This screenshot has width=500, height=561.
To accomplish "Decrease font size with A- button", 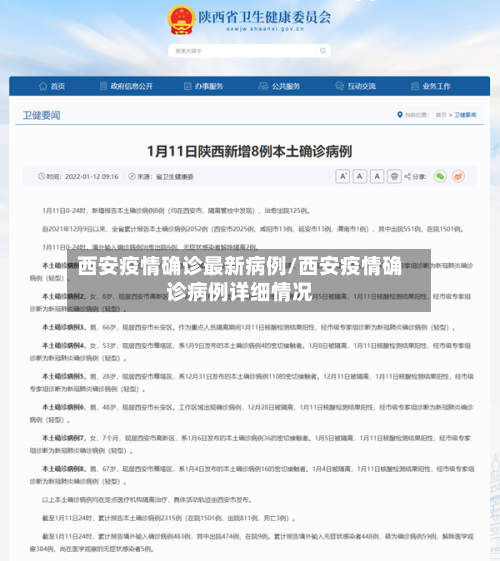I will point(360,176).
